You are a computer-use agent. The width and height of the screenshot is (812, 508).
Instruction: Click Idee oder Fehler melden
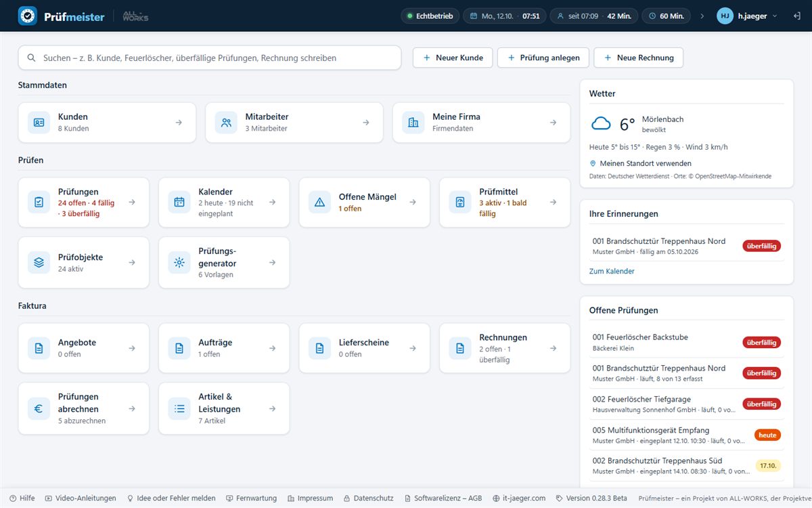click(x=171, y=498)
